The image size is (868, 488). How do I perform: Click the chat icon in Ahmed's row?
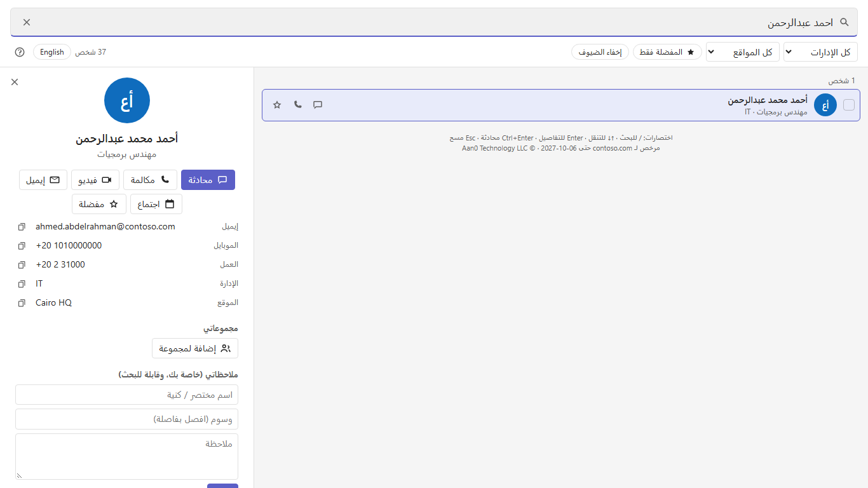pyautogui.click(x=318, y=105)
